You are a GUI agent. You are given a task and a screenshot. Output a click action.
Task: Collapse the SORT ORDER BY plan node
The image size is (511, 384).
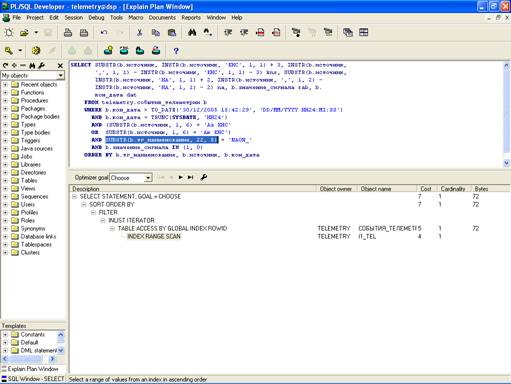84,204
